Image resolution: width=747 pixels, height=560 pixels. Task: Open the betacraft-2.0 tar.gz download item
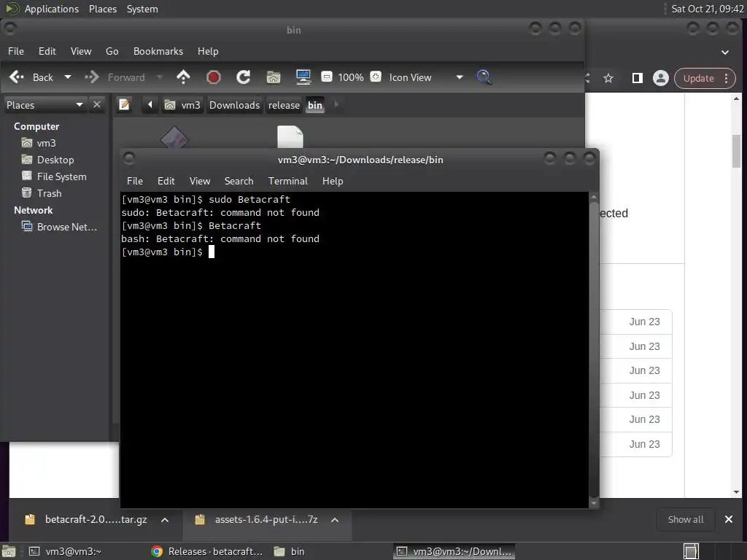86,519
